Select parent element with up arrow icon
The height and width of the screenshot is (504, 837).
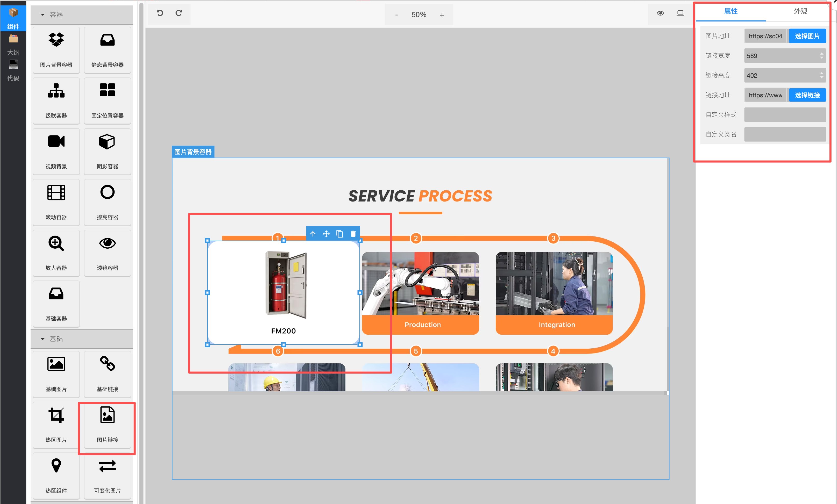click(x=313, y=234)
